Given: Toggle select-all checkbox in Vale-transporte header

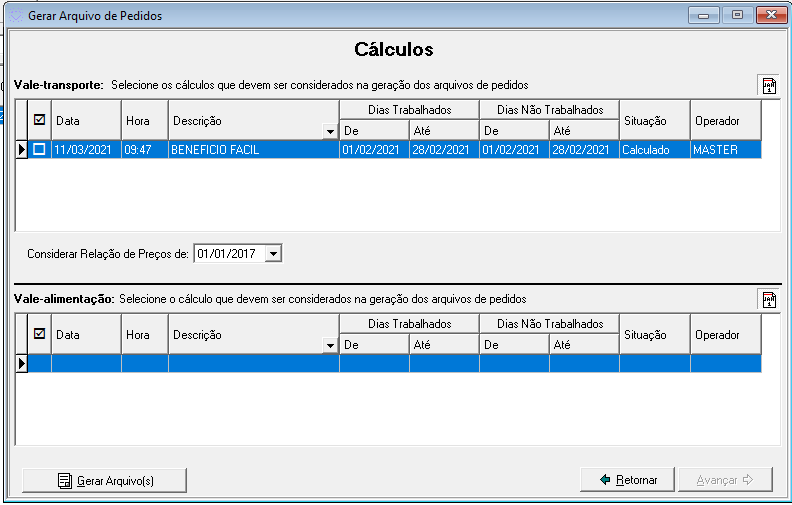Looking at the screenshot, I should (x=40, y=120).
